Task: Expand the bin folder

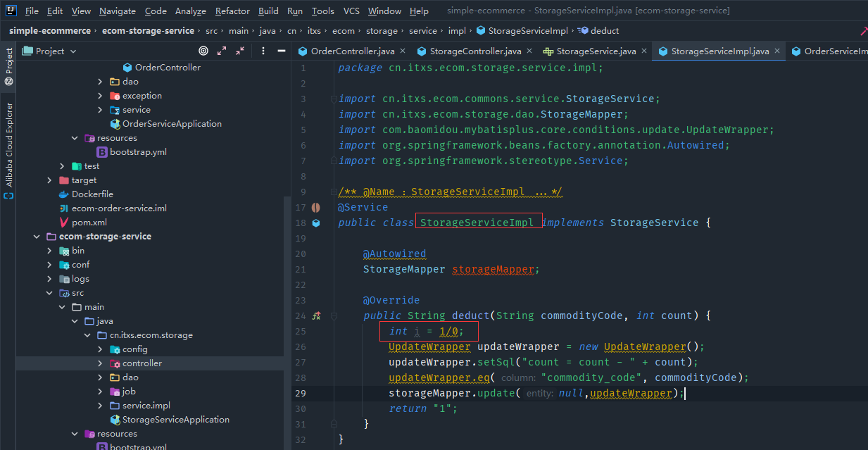Action: [50, 250]
